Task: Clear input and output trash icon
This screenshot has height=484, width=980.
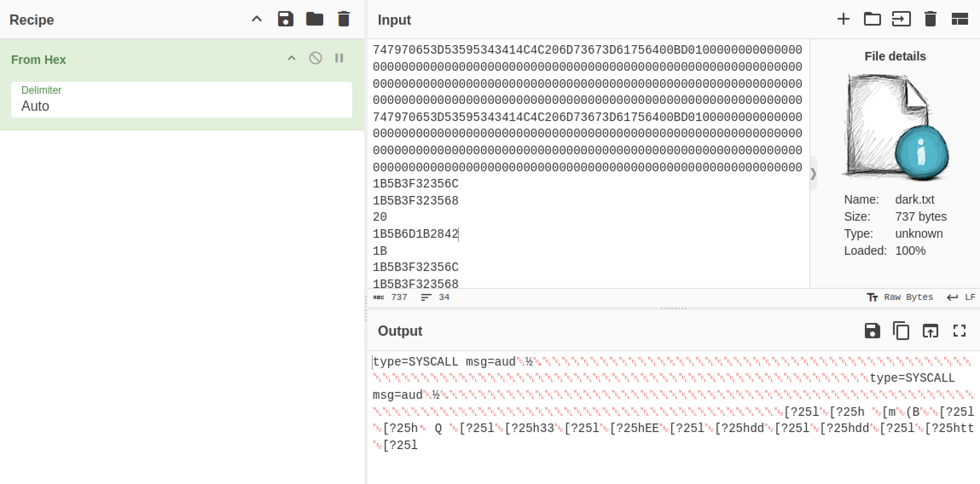Action: coord(930,19)
